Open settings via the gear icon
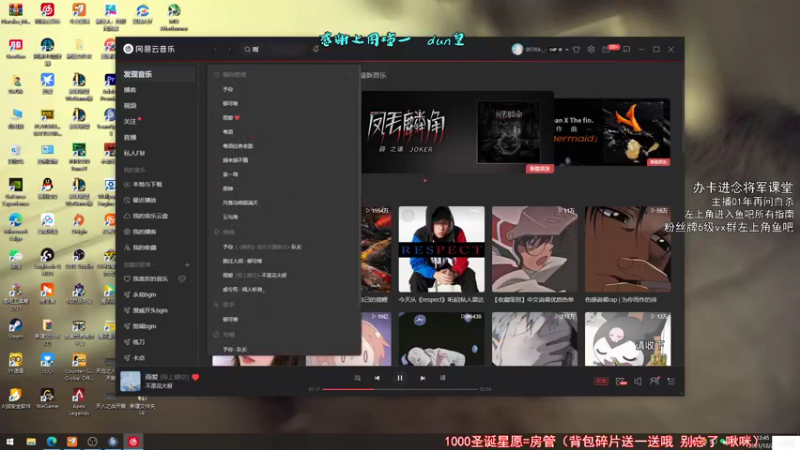The image size is (800, 450). (x=591, y=49)
